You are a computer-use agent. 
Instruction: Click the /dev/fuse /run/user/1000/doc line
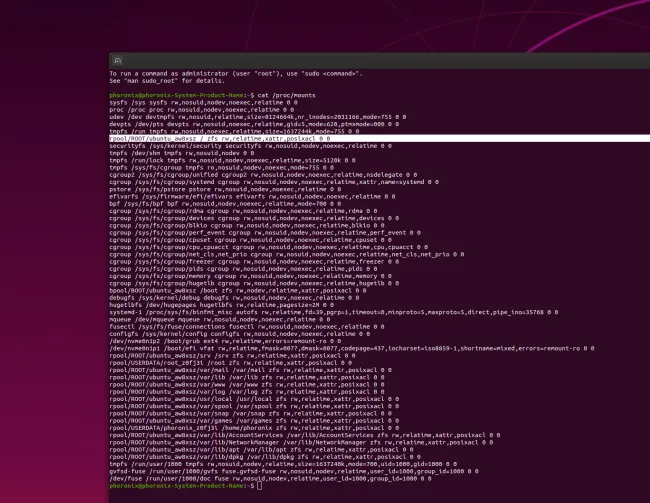(x=270, y=479)
